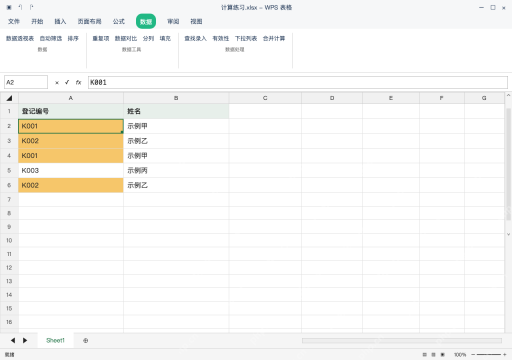Click the name box showing A2
512x360 pixels.
click(x=26, y=82)
